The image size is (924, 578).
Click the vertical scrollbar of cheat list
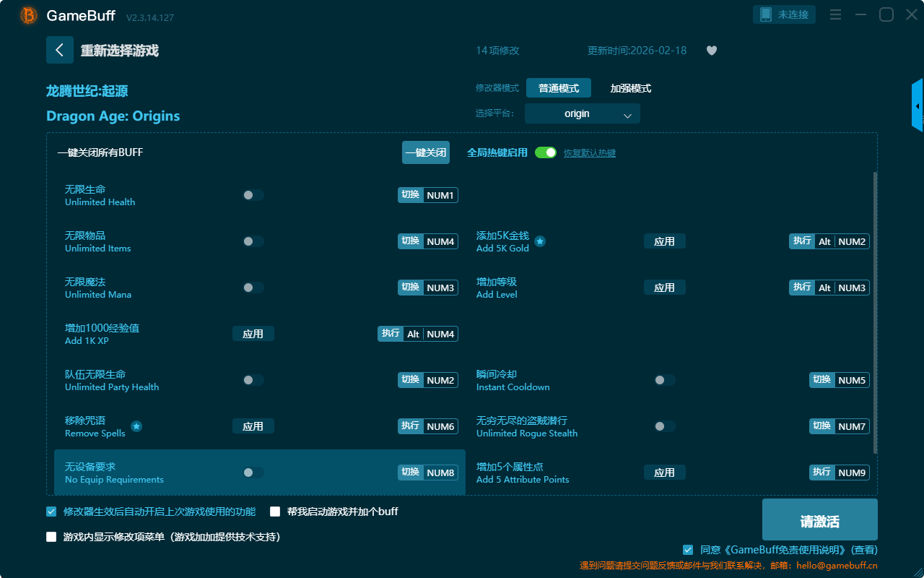click(x=876, y=311)
